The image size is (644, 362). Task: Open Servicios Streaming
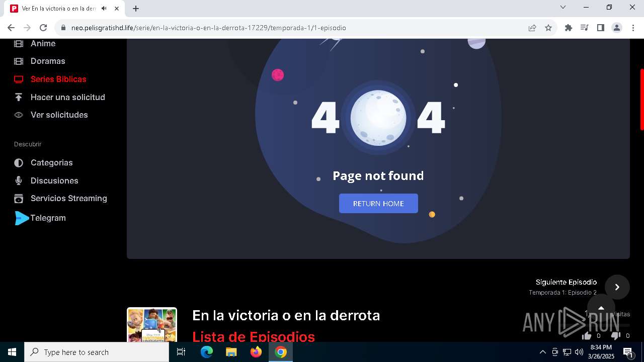[x=69, y=198]
